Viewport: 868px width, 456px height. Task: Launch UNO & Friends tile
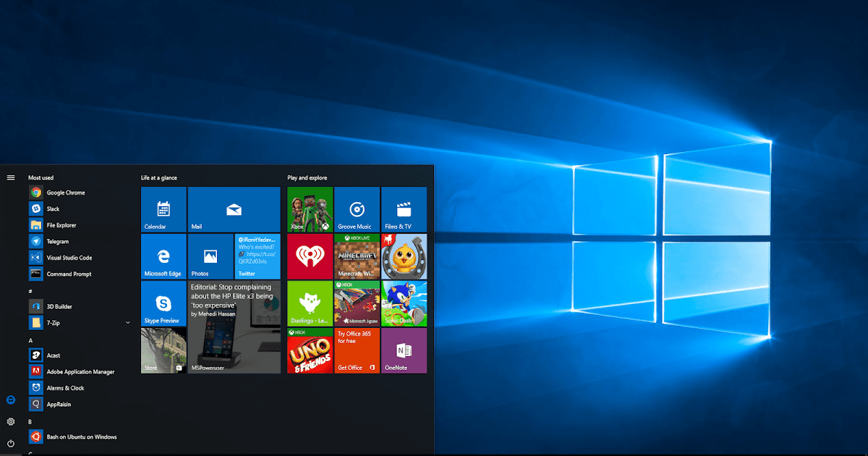pyautogui.click(x=310, y=350)
